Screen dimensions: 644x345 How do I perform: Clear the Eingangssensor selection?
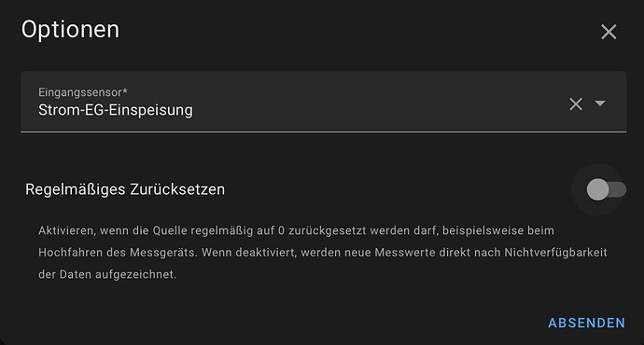[x=576, y=103]
